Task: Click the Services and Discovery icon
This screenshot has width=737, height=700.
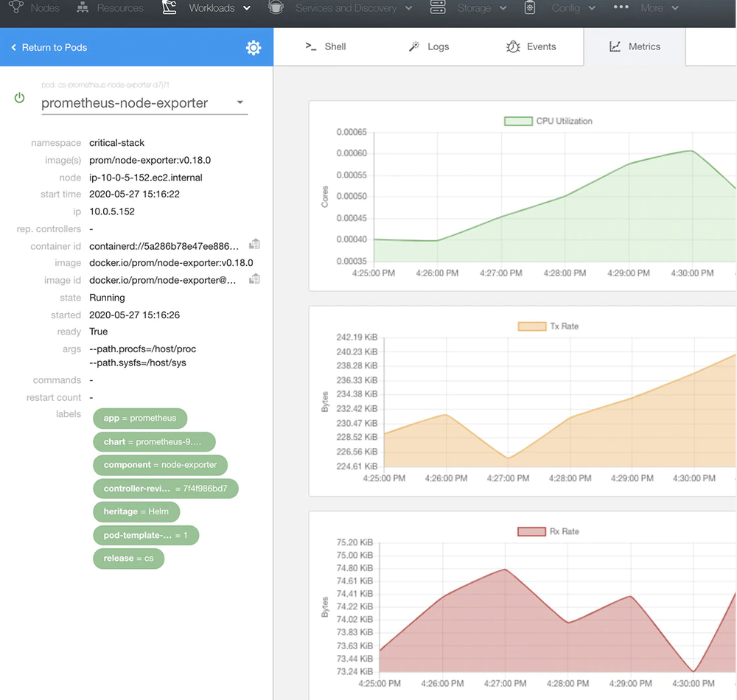Action: (x=276, y=7)
